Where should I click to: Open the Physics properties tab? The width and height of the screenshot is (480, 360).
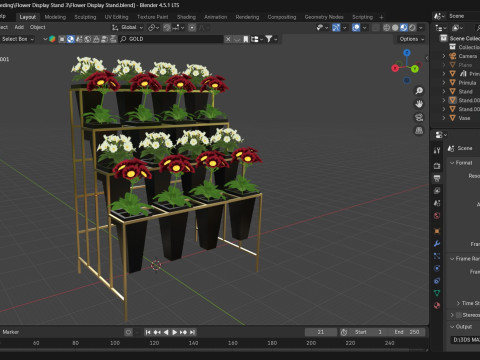[x=437, y=268]
